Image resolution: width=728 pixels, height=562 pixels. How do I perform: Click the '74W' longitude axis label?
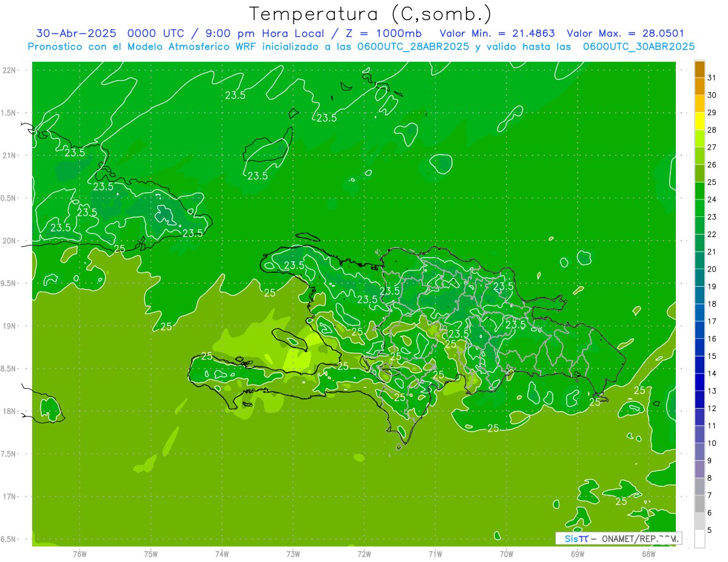pyautogui.click(x=222, y=554)
